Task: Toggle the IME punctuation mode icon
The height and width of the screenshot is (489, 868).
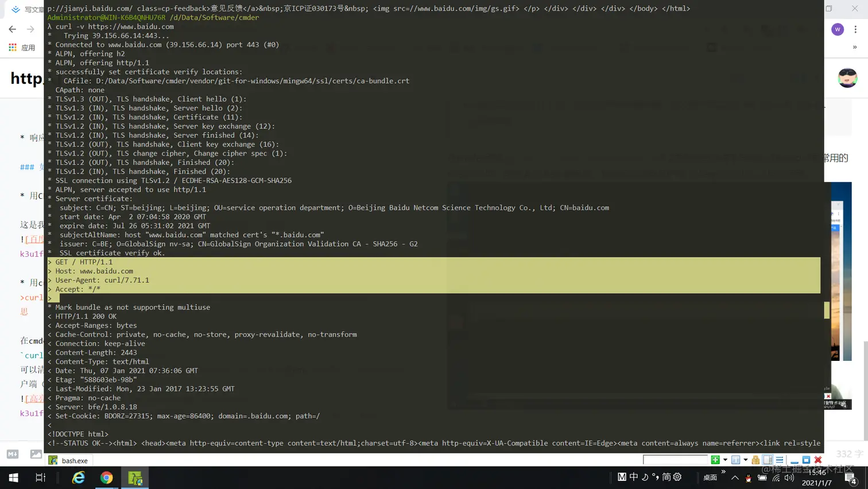Action: (x=655, y=477)
